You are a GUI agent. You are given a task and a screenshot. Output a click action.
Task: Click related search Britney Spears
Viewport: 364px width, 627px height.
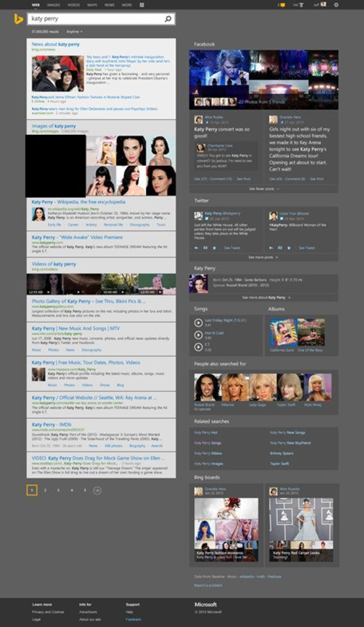282,453
